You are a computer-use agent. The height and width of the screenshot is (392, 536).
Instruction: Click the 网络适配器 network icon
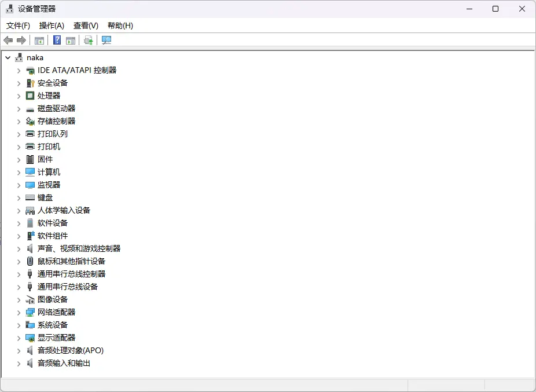(30, 312)
